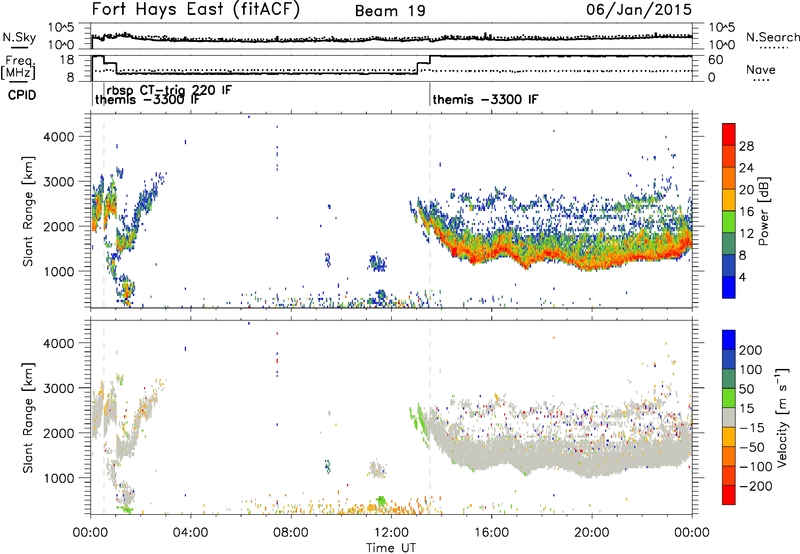Click the '04:00' time axis label
The image size is (800, 554).
click(x=190, y=533)
